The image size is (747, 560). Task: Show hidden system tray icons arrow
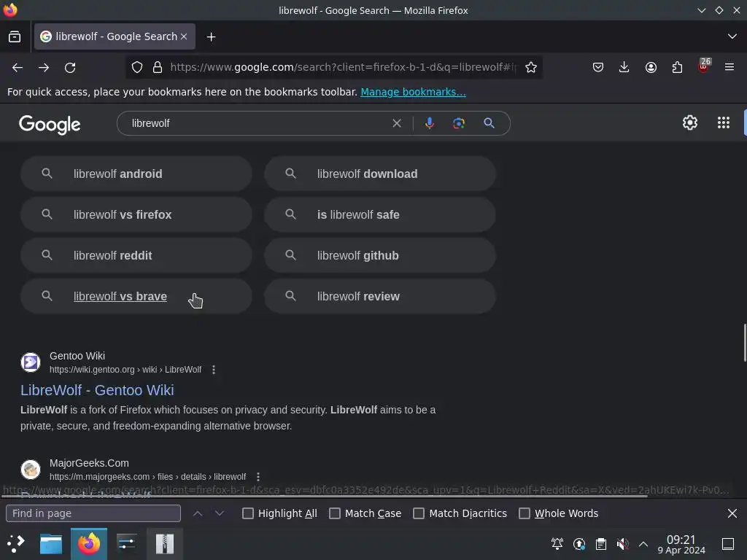(x=643, y=544)
